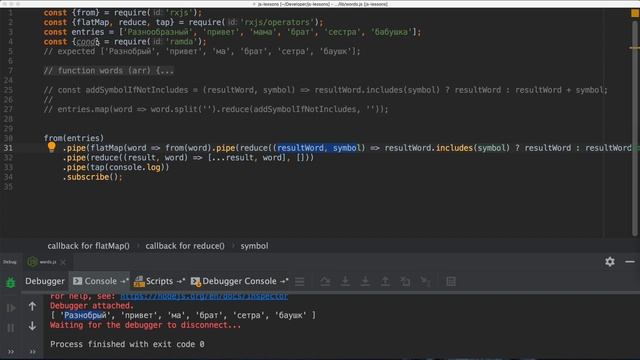The height and width of the screenshot is (360, 640).
Task: Click 'callback for flatMap()' breadcrumb
Action: click(88, 246)
